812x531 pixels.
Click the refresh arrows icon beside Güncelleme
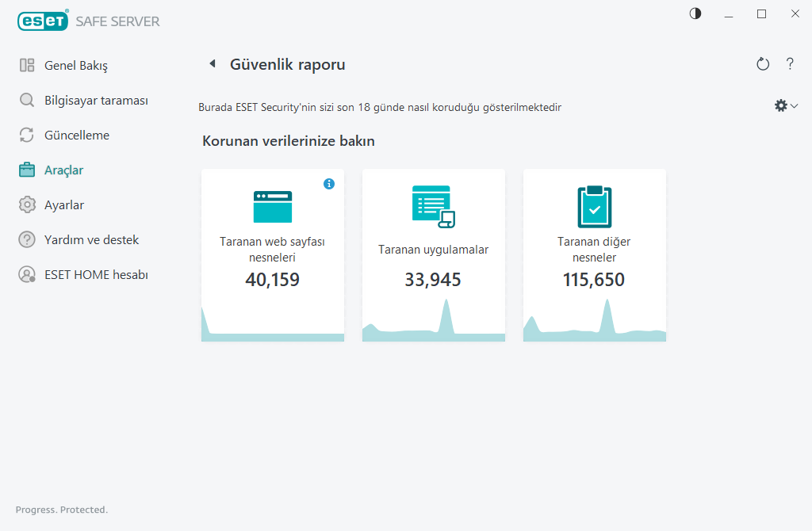pyautogui.click(x=27, y=135)
